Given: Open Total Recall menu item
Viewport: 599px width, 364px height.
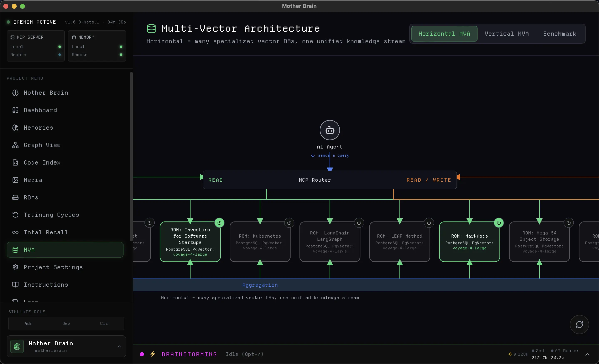Looking at the screenshot, I should pyautogui.click(x=65, y=232).
